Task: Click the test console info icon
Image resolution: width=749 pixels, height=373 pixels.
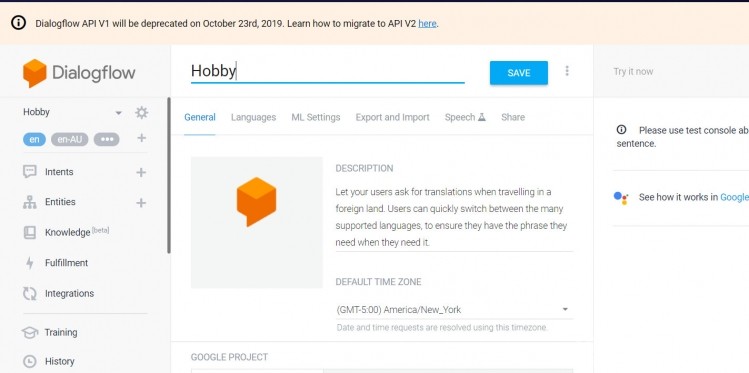Action: point(621,129)
